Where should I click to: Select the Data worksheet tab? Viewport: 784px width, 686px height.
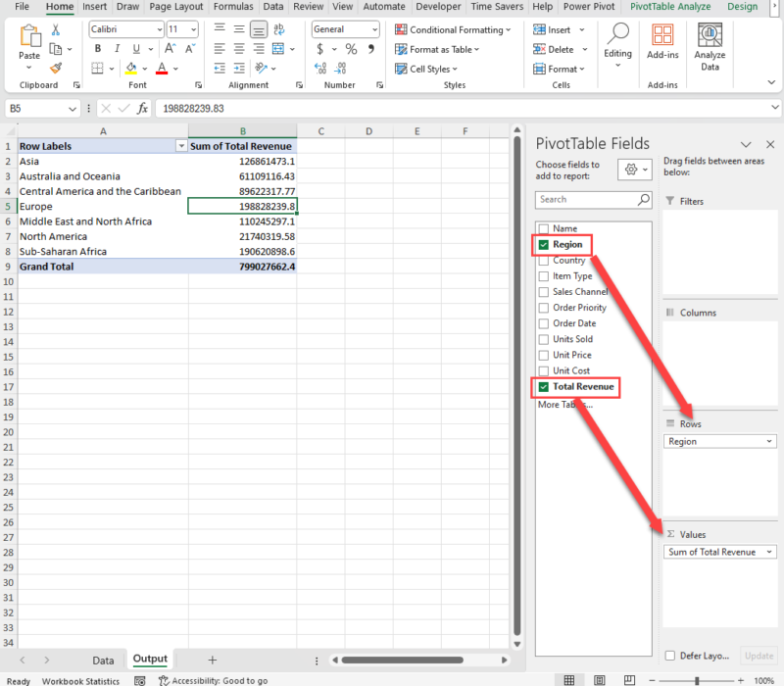103,660
